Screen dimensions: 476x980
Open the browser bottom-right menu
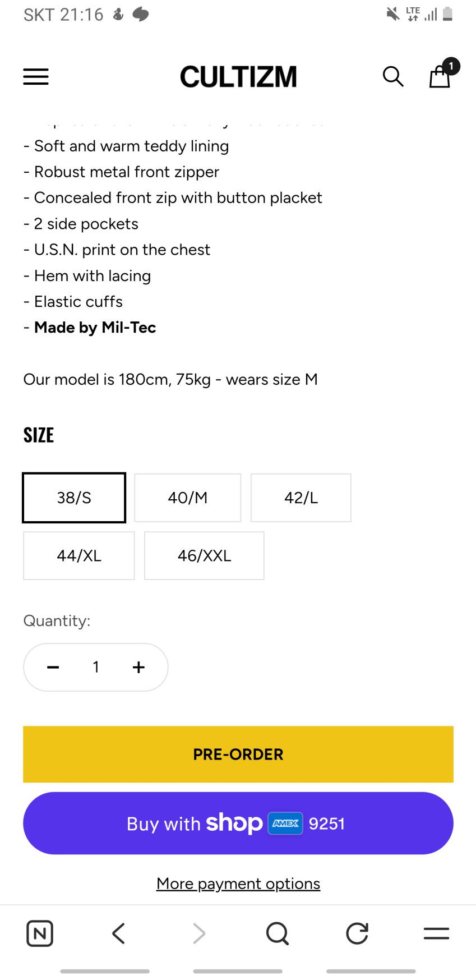click(436, 933)
